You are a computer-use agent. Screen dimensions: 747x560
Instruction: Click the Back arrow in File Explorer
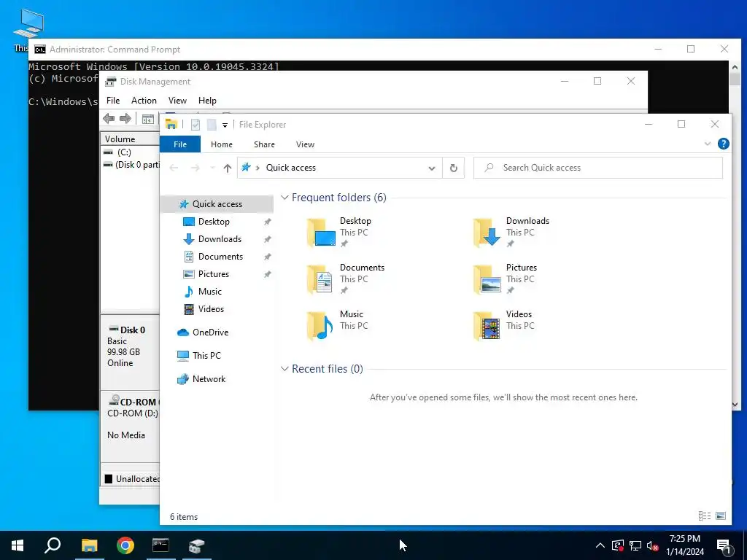(x=174, y=168)
